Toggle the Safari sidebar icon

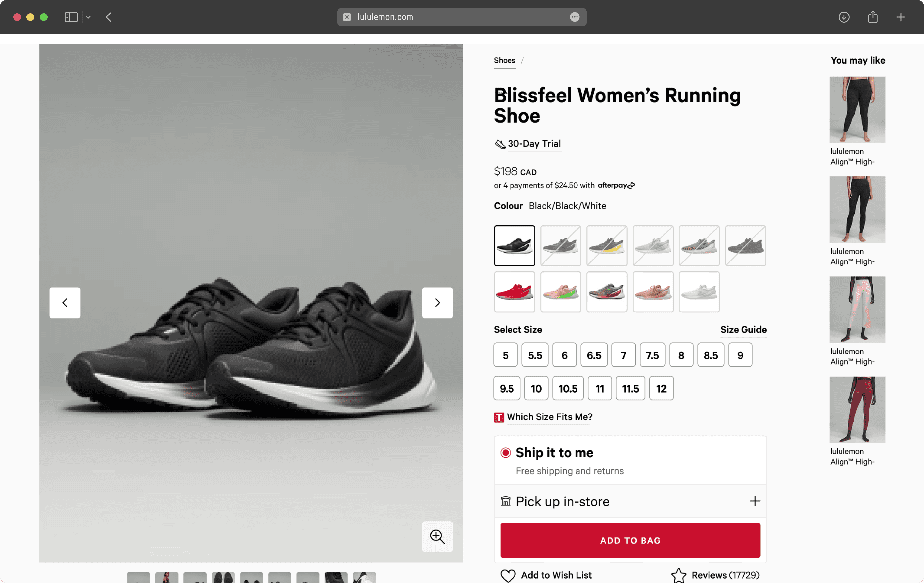coord(71,17)
